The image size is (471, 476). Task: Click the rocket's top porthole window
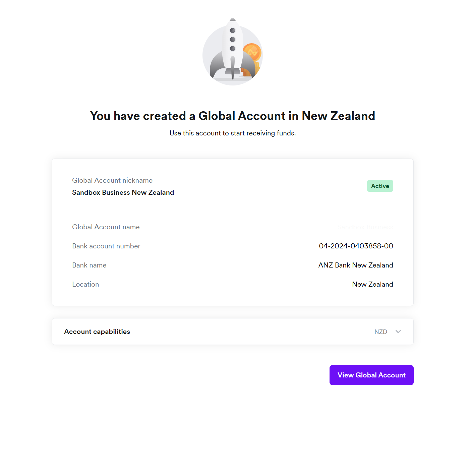pyautogui.click(x=233, y=31)
